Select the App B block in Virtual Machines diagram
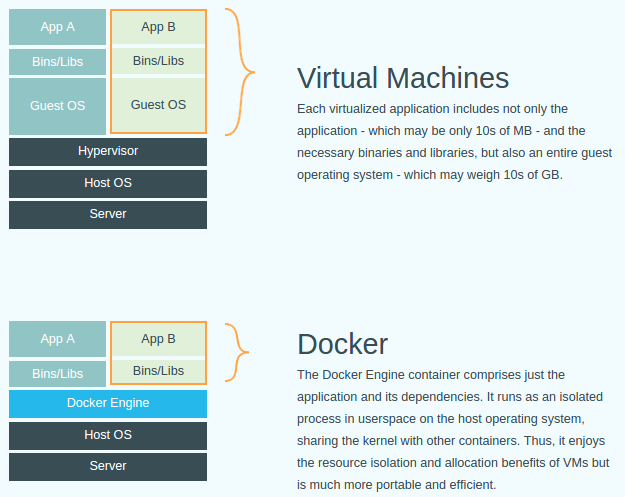 [158, 27]
